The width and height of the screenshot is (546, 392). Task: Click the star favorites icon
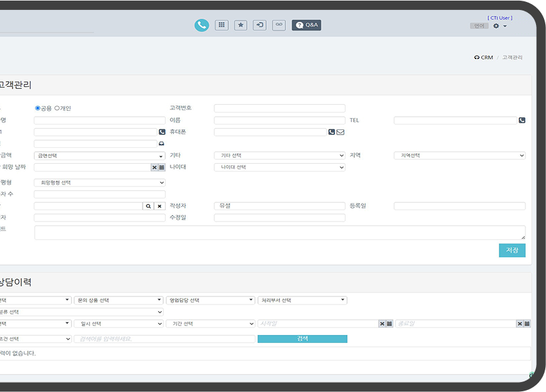coord(241,25)
